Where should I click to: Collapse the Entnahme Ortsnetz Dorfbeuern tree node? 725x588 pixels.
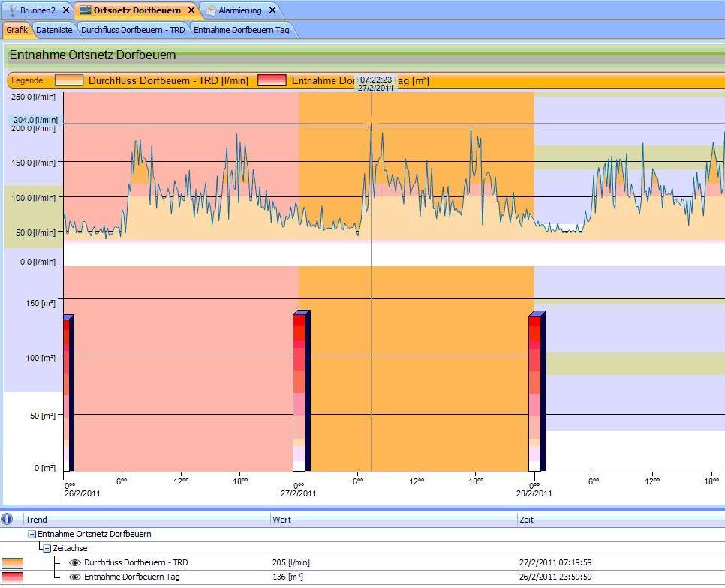coord(32,535)
